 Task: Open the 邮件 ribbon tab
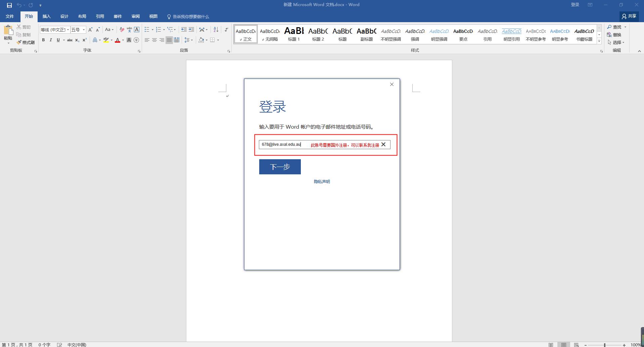pos(118,16)
